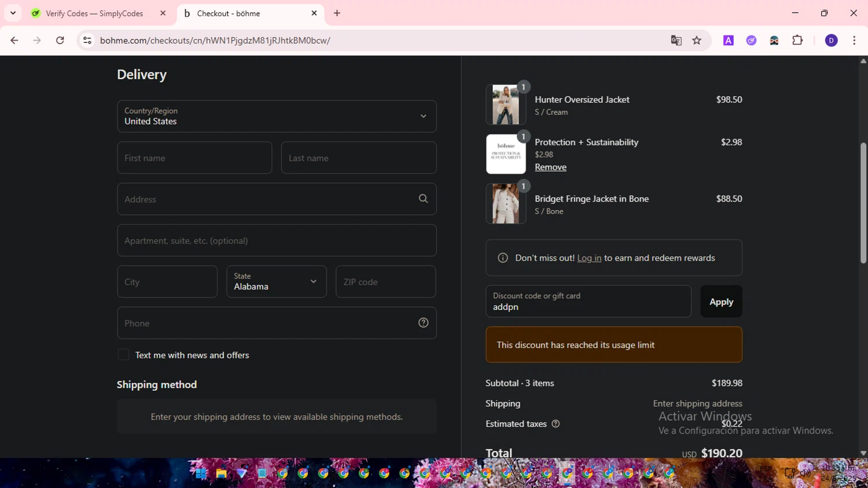Click the address search magnifier icon
The width and height of the screenshot is (868, 488).
(x=424, y=199)
